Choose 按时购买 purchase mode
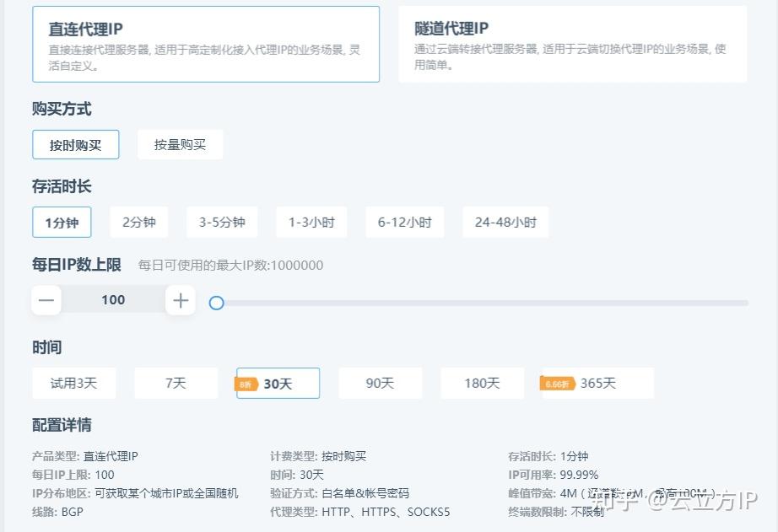The width and height of the screenshot is (778, 532). [x=75, y=144]
